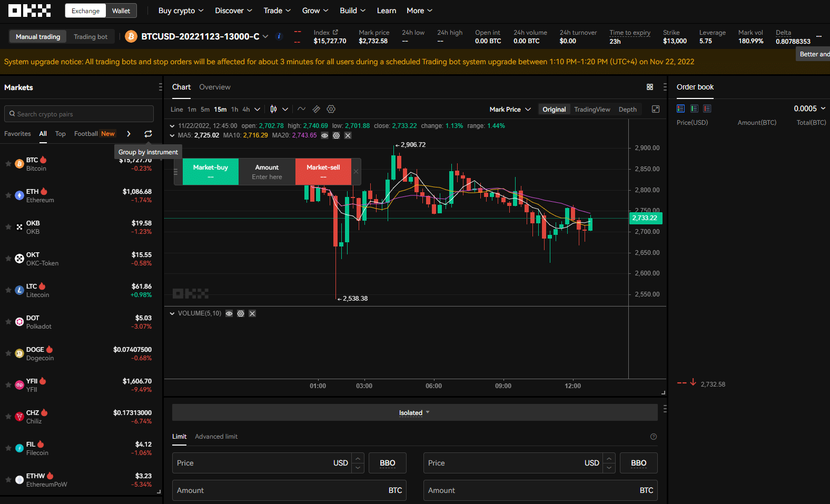Close the quick market order widget
830x504 pixels.
click(x=356, y=172)
